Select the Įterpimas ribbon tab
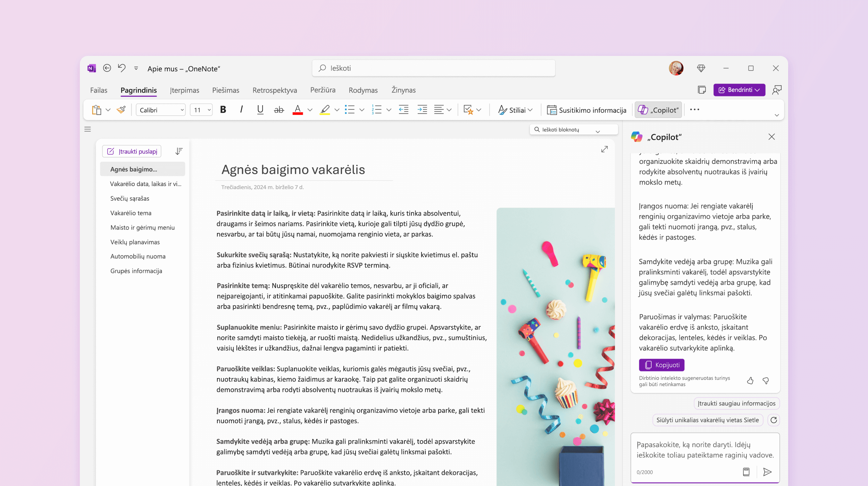The height and width of the screenshot is (486, 868). tap(185, 90)
